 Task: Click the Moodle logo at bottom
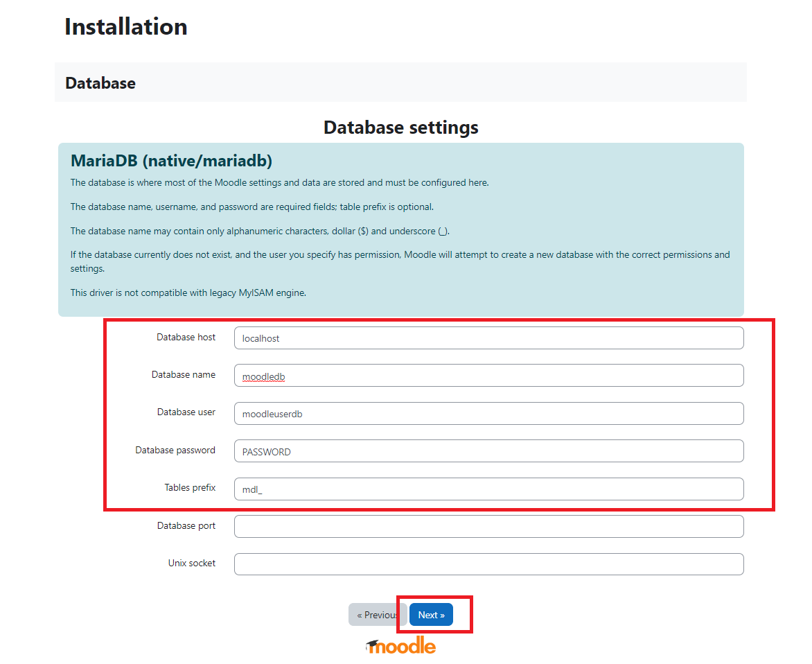coord(401,646)
